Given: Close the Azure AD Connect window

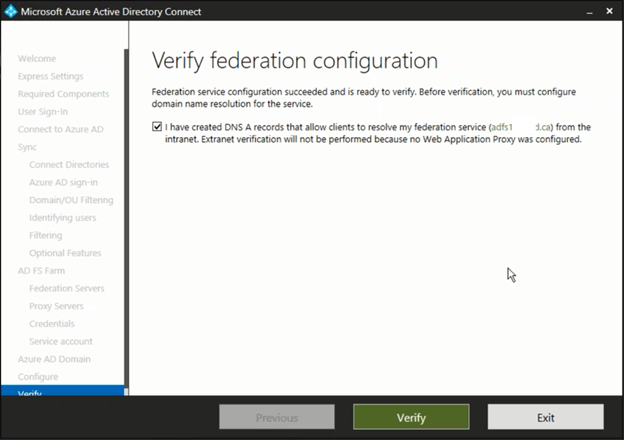Looking at the screenshot, I should click(609, 11).
